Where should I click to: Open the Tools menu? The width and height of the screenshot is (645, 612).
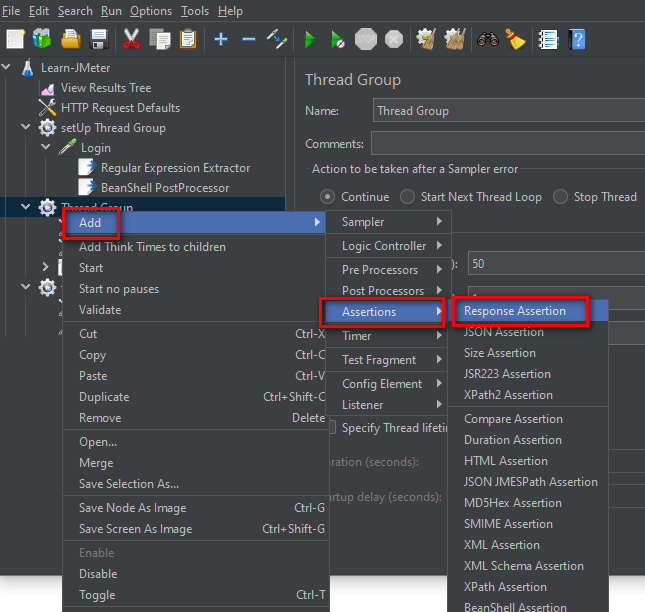point(195,11)
